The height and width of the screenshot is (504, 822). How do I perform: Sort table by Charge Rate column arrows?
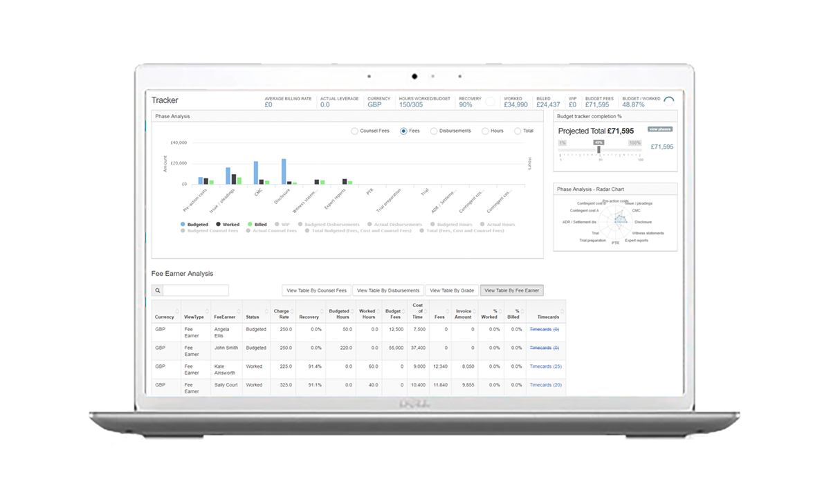(x=292, y=312)
